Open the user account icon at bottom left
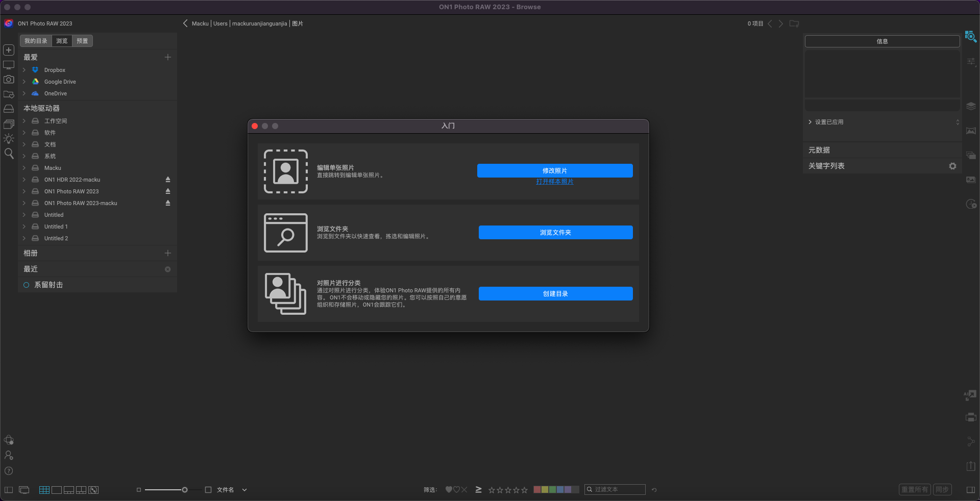Screen dimensions: 980x501 9,455
